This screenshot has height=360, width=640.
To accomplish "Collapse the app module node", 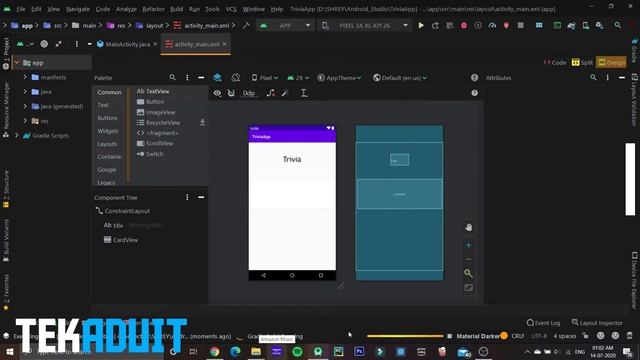I will point(17,62).
